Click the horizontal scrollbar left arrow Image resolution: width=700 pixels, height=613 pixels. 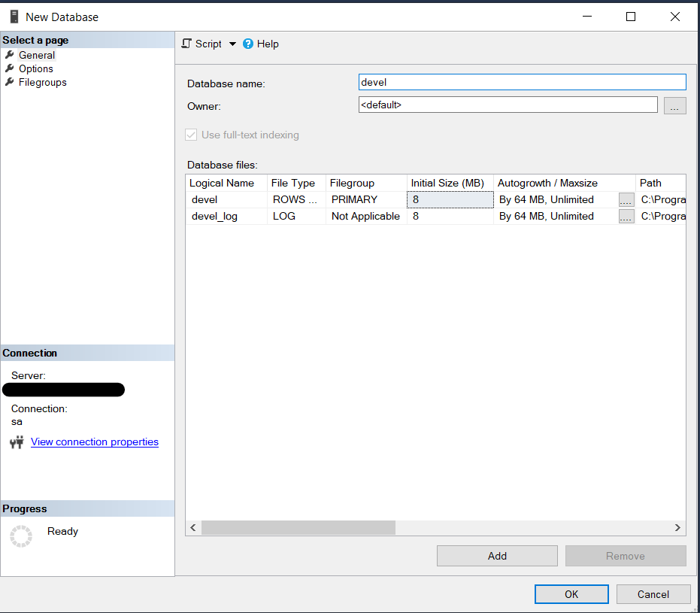click(x=193, y=528)
